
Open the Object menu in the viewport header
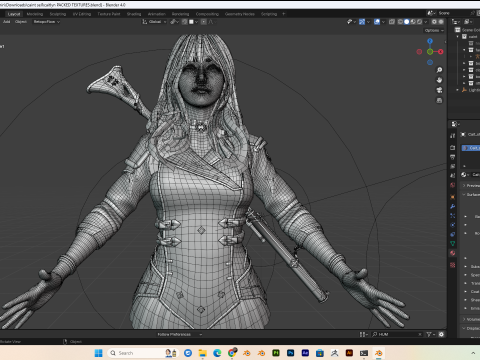21,22
